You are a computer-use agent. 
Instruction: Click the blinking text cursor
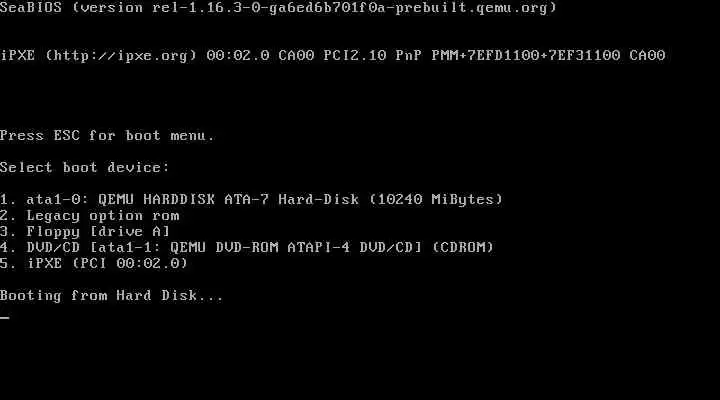(5, 317)
